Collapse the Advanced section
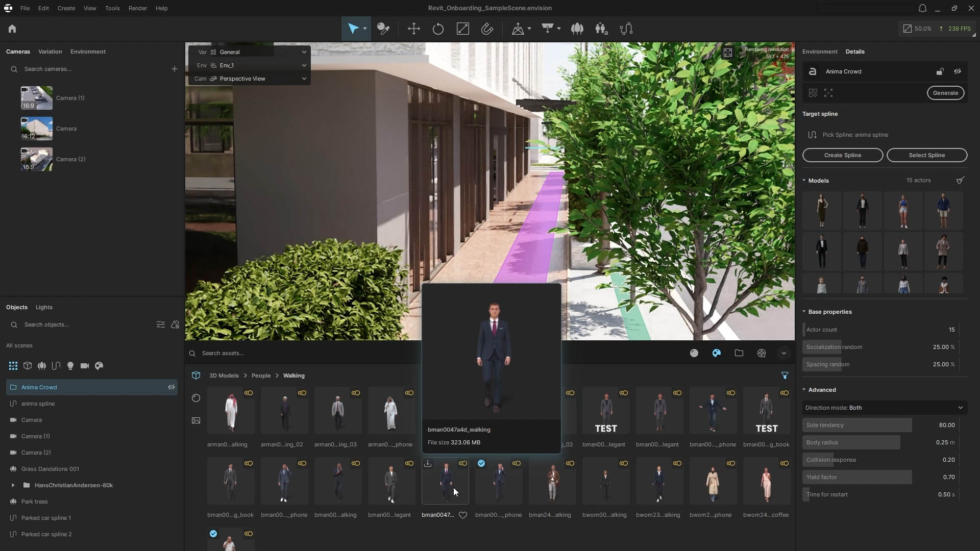This screenshot has height=551, width=980. pyautogui.click(x=804, y=389)
